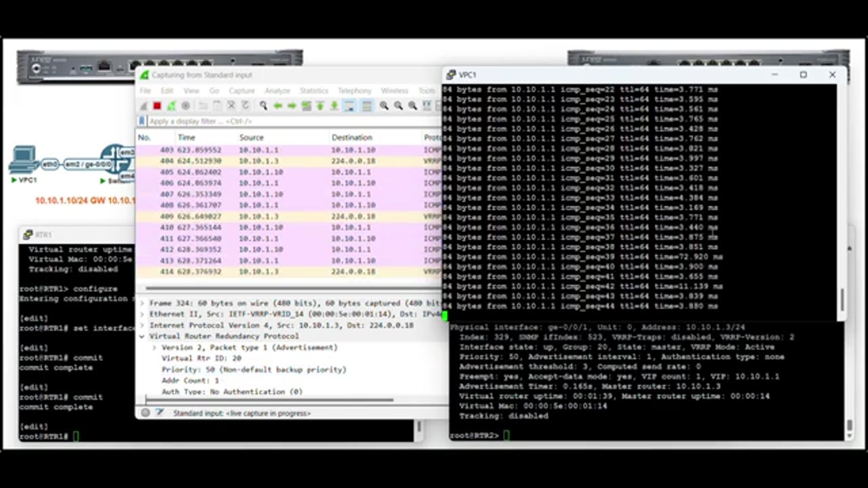Screen dimensions: 868x488
Task: Click the Close capture file icon
Action: [x=231, y=106]
